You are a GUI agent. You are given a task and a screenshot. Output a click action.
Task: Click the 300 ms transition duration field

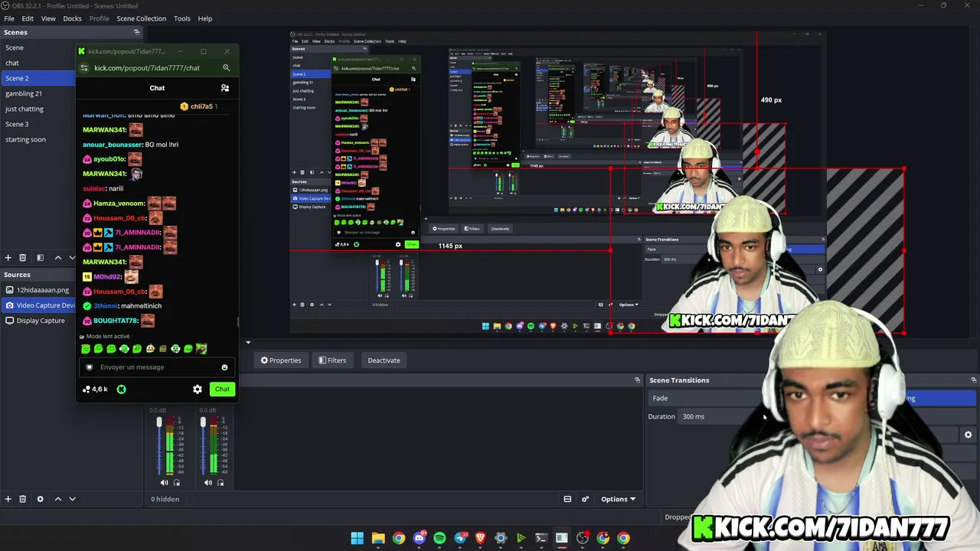coord(720,416)
